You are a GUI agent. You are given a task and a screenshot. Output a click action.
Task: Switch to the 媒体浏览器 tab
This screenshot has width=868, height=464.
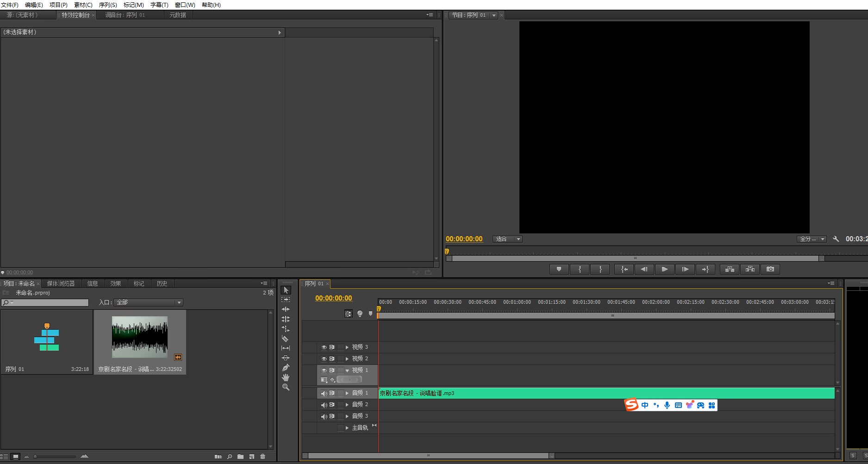coord(61,283)
